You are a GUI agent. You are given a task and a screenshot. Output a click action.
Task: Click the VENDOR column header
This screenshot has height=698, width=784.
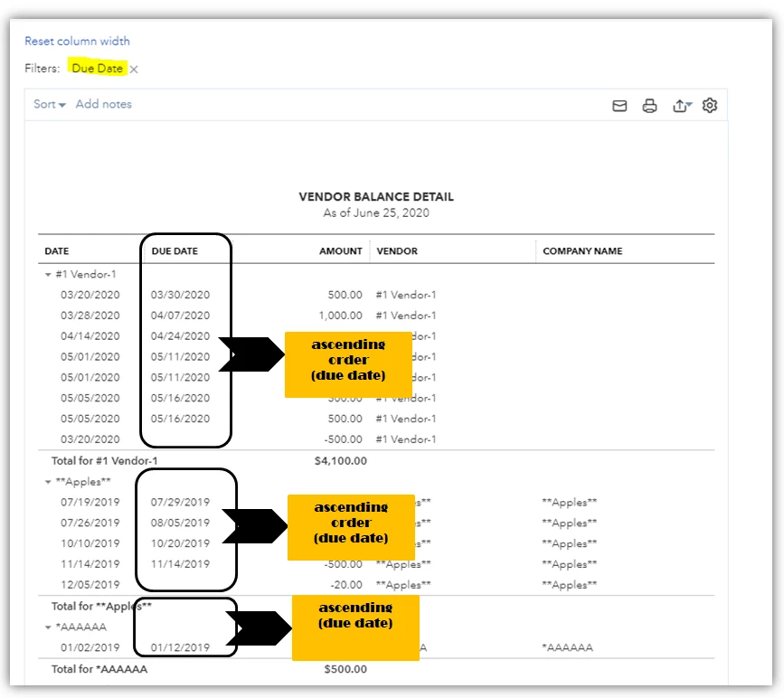(x=397, y=251)
